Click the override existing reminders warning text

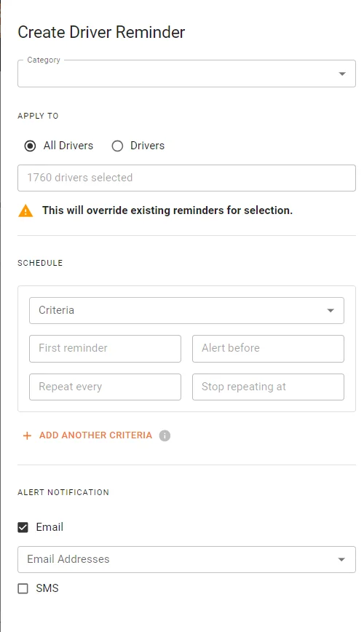point(167,210)
